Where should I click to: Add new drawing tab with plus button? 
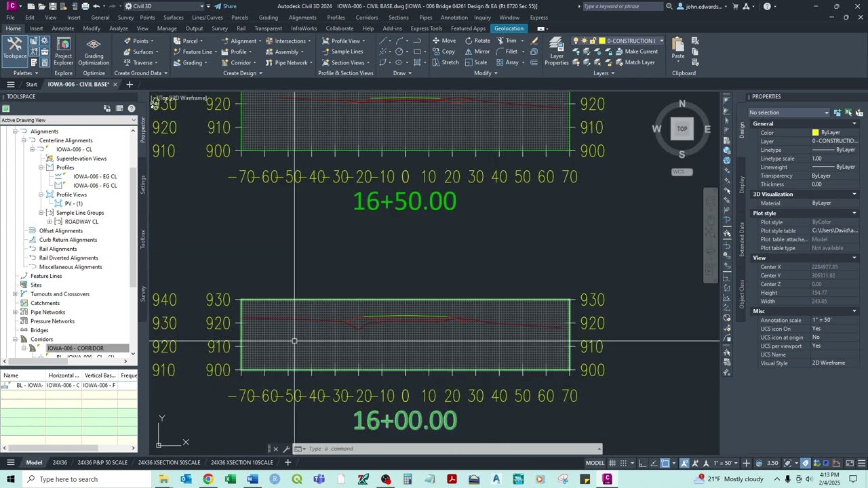(130, 85)
